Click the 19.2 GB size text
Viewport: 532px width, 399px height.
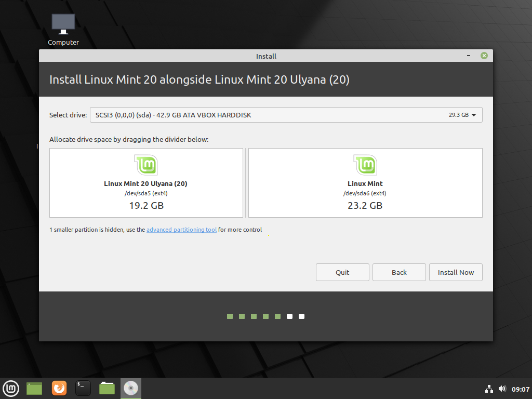pyautogui.click(x=146, y=206)
